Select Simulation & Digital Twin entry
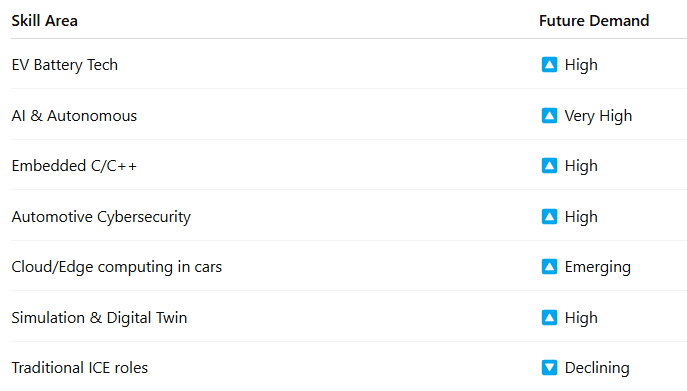This screenshot has height=391, width=687. click(99, 318)
